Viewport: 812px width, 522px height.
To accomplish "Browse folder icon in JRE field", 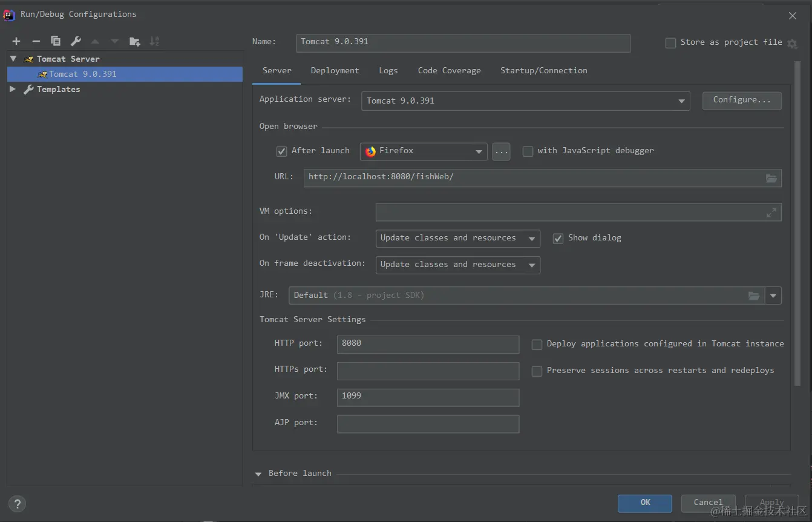I will (754, 296).
